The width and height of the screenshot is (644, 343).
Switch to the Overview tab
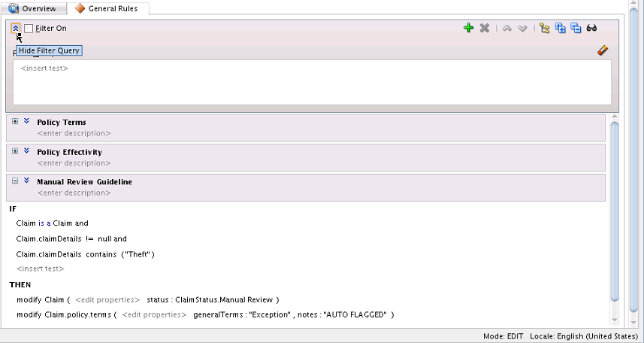click(x=32, y=8)
